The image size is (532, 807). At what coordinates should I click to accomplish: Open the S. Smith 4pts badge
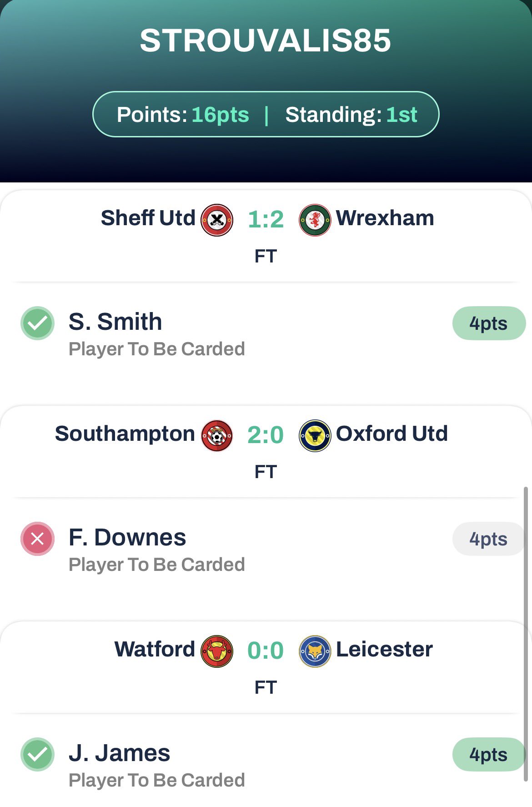point(488,323)
